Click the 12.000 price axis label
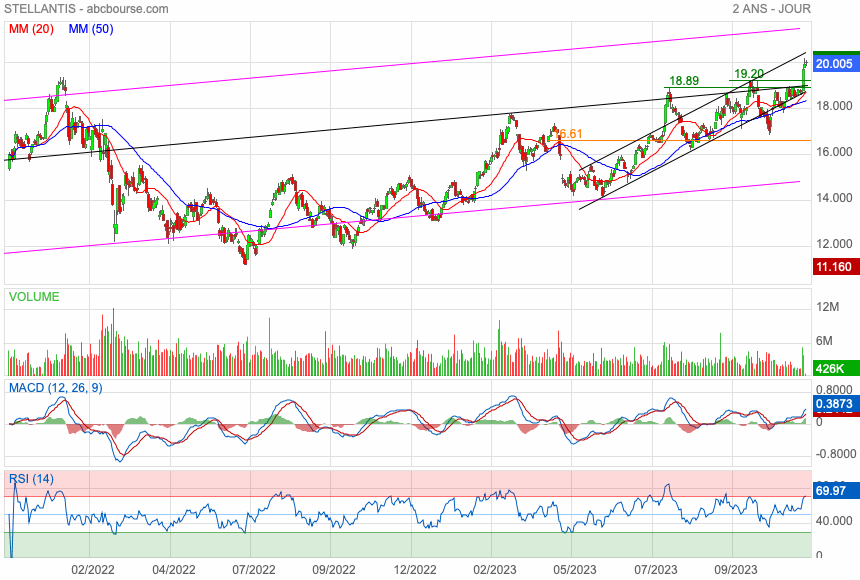 click(834, 244)
